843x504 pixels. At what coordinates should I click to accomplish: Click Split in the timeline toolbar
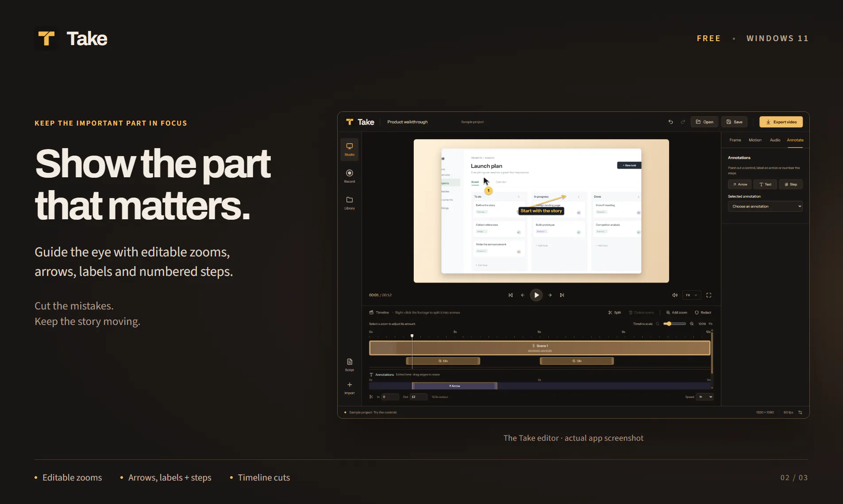tap(615, 313)
